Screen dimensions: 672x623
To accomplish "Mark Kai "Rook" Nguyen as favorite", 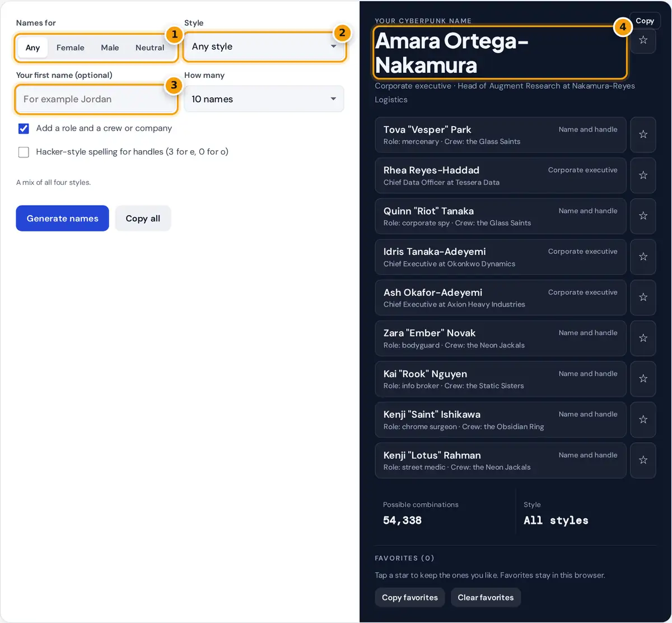I will 643,379.
